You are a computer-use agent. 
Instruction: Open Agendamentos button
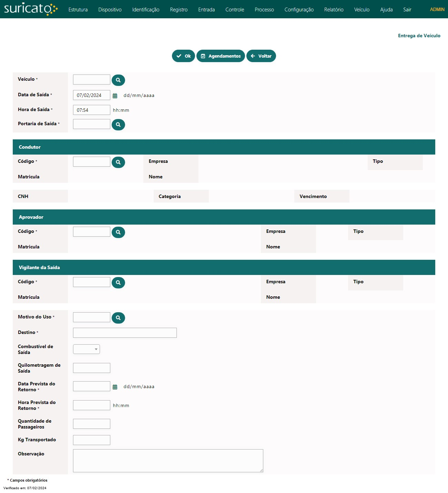(x=221, y=56)
